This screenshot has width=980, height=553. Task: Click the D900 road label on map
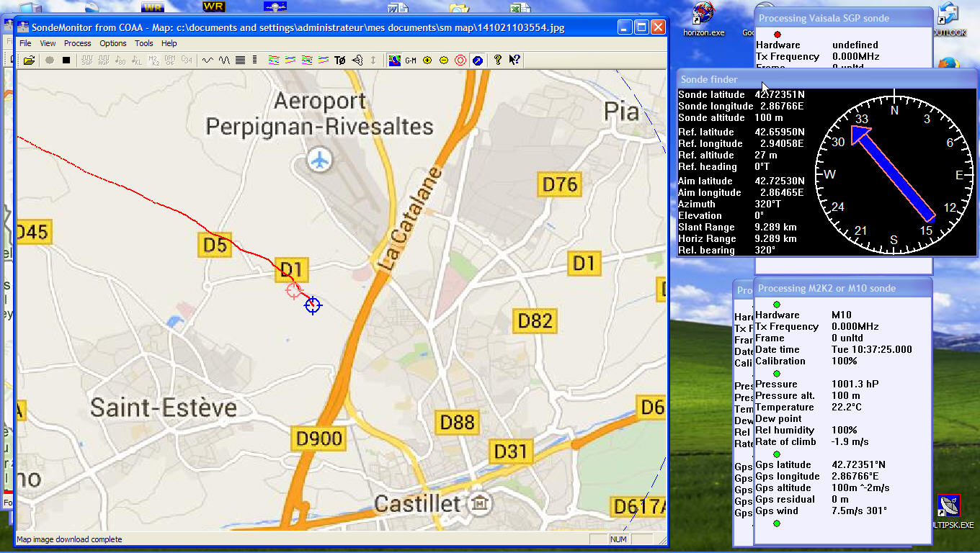pos(319,438)
